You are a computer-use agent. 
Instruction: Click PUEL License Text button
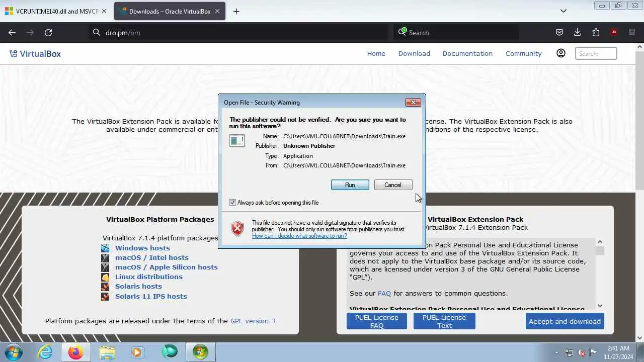point(444,321)
